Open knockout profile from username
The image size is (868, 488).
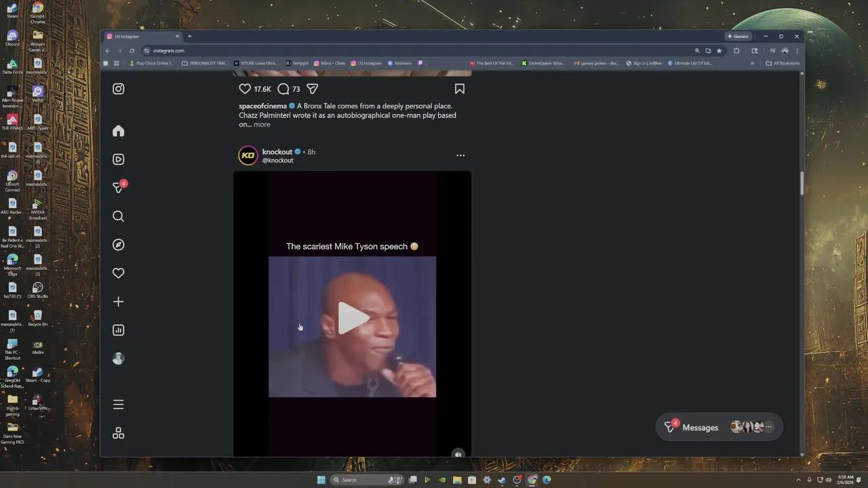coord(277,152)
